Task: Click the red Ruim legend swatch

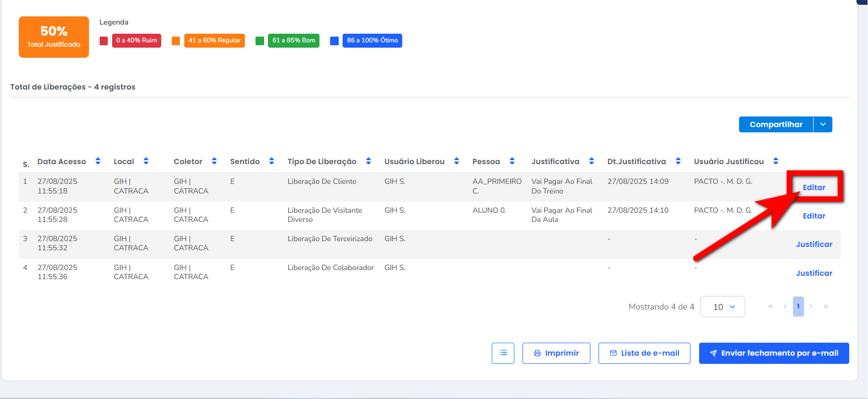Action: pyautogui.click(x=103, y=41)
